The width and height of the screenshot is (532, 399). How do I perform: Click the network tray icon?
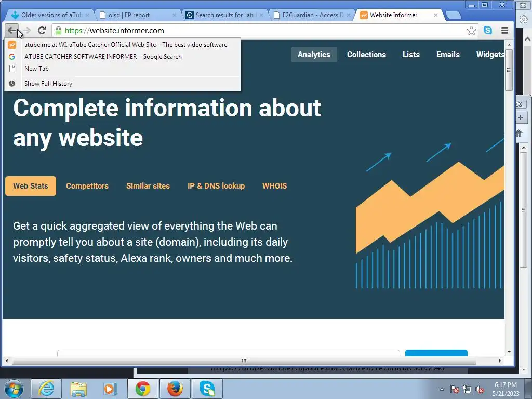(x=467, y=389)
